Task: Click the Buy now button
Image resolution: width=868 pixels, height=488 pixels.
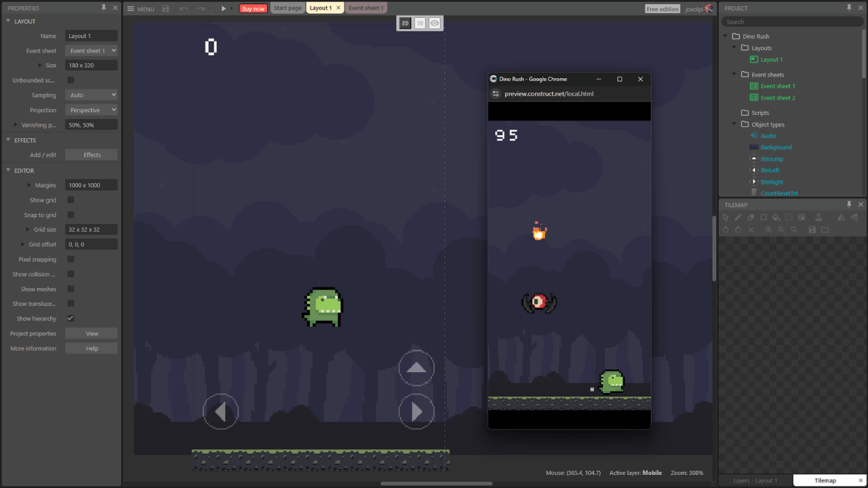Action: point(254,8)
